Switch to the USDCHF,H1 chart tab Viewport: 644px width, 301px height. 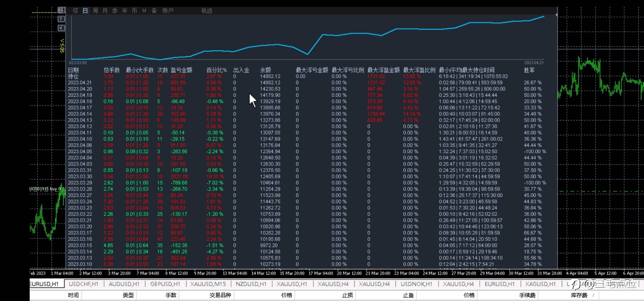point(84,284)
